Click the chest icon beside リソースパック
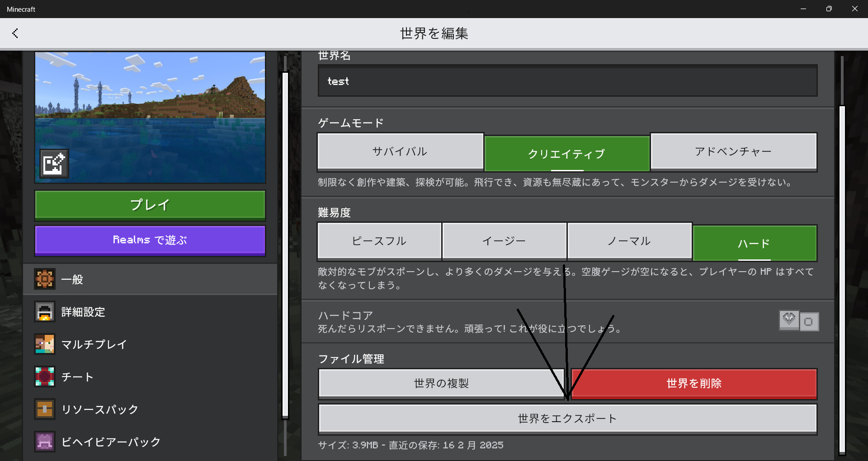868x461 pixels. 45,409
